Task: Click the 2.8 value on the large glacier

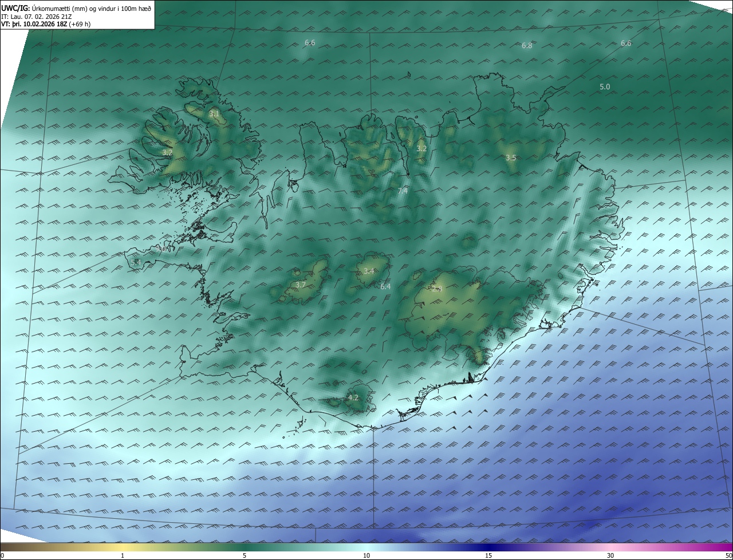Action: coord(437,290)
